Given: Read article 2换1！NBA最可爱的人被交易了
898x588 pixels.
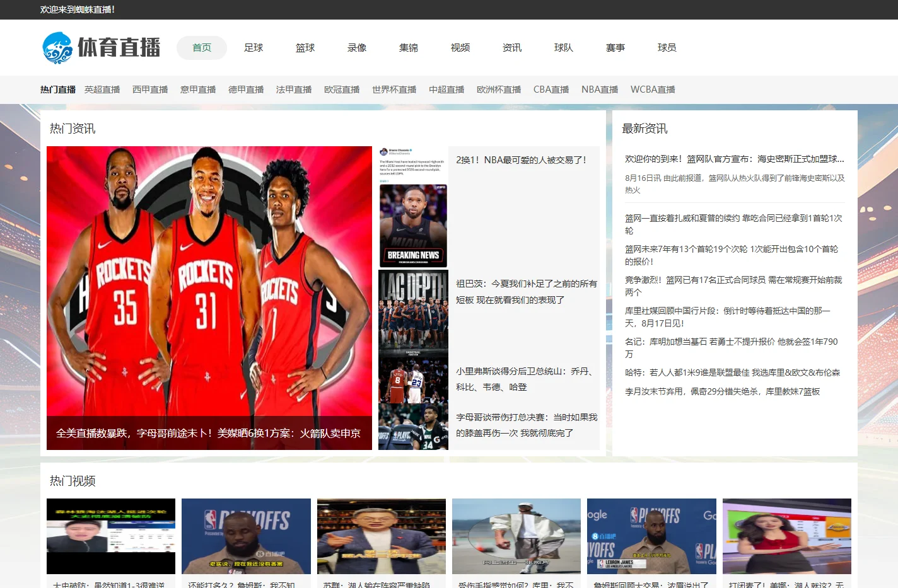Looking at the screenshot, I should pos(522,160).
